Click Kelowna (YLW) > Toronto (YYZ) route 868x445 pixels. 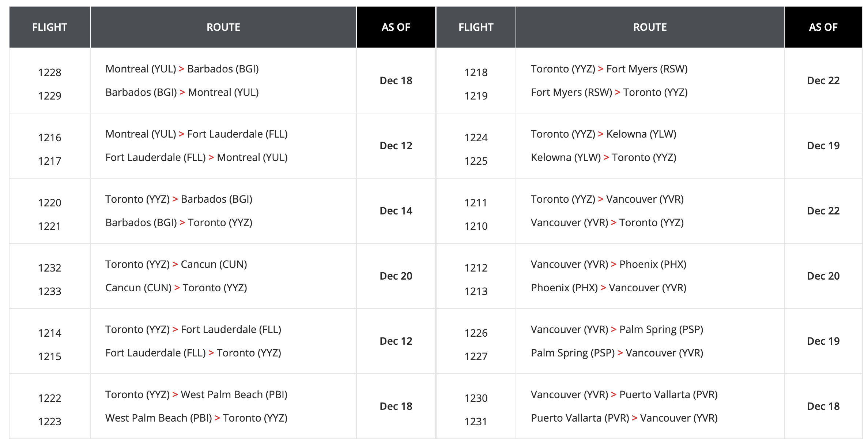tap(603, 157)
